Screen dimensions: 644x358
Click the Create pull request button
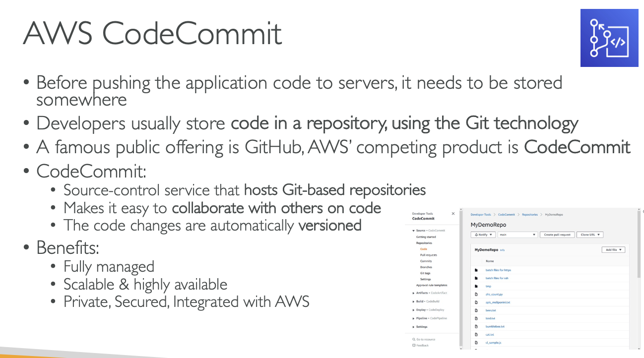[x=557, y=235]
